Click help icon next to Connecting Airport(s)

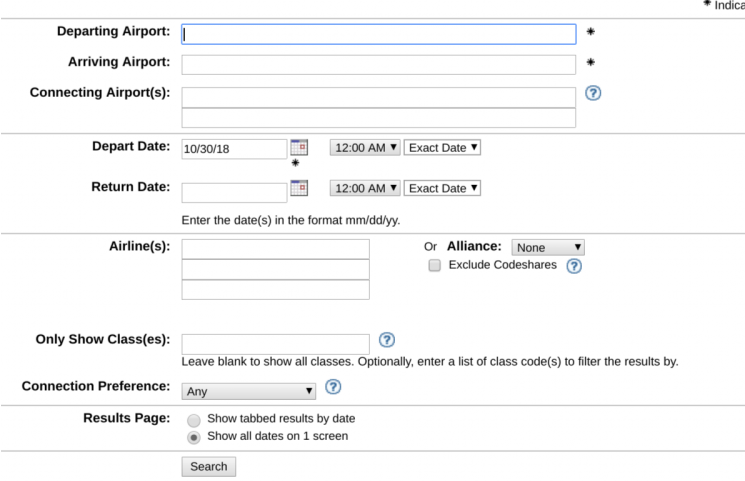click(x=593, y=93)
